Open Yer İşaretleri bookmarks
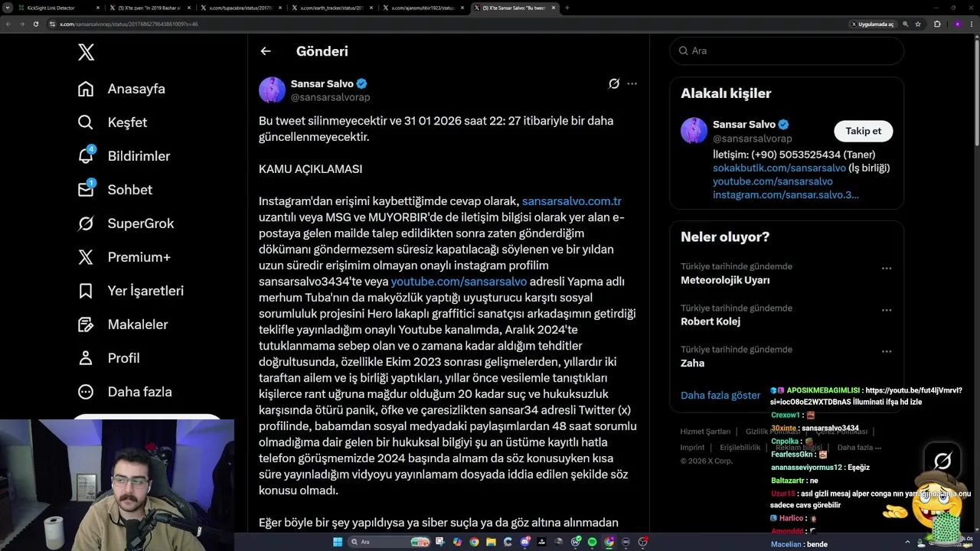 (131, 291)
